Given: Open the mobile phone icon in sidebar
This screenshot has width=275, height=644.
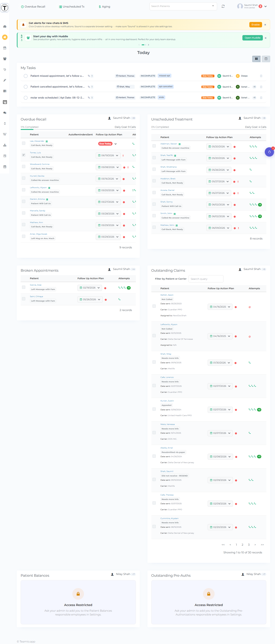Looking at the screenshot, I should [5, 124].
